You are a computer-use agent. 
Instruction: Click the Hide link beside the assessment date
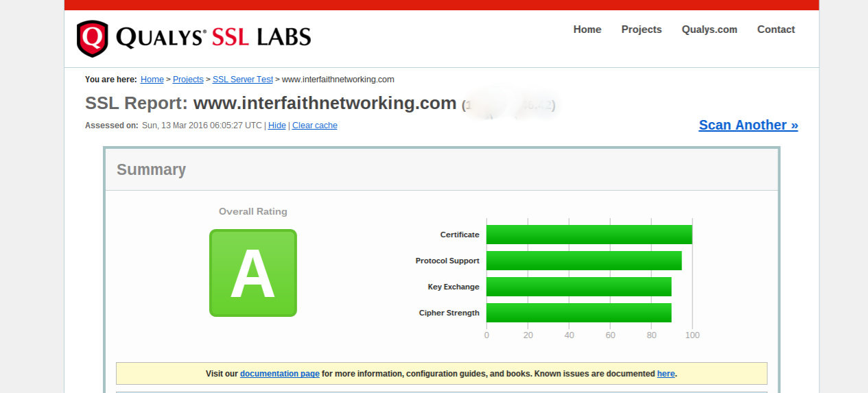coord(277,126)
